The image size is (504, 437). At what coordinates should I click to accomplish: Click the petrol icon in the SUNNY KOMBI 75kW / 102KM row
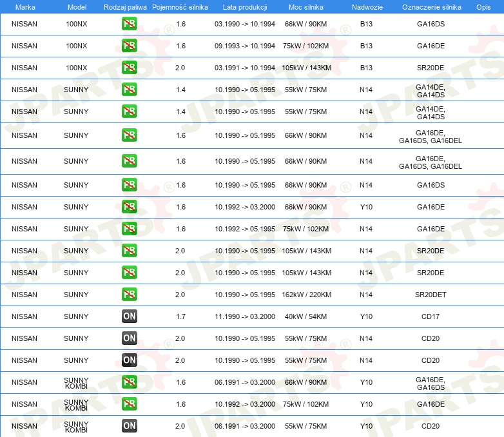point(129,404)
